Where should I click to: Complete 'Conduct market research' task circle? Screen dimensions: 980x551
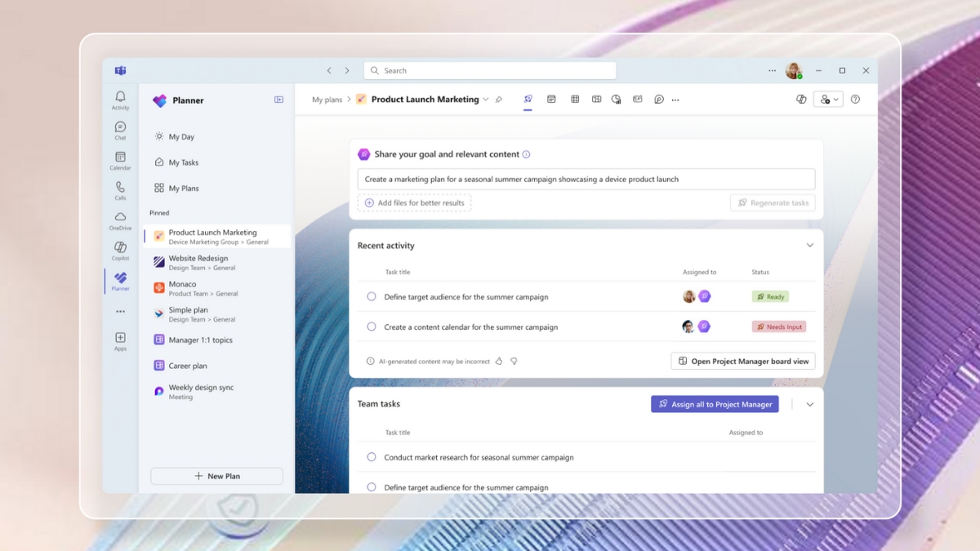(372, 457)
